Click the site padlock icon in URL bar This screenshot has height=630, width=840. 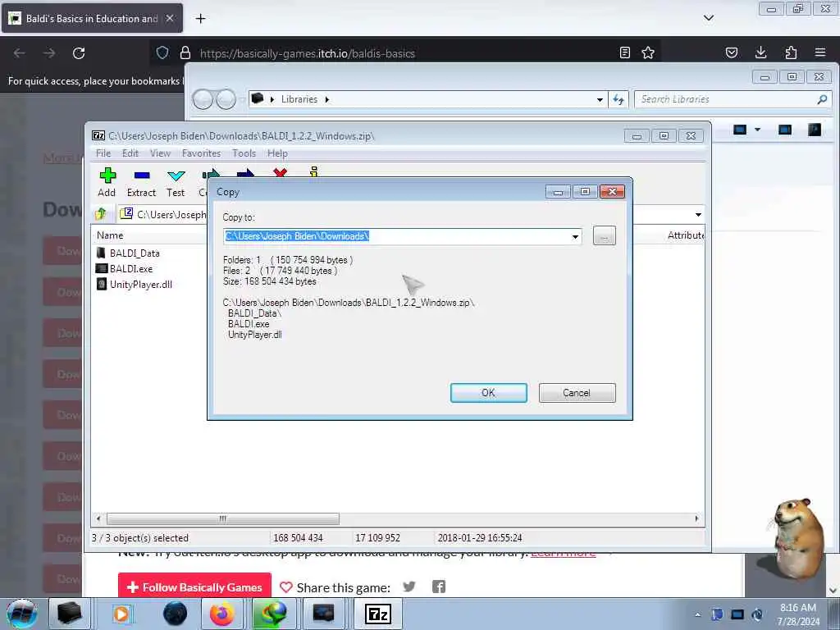click(185, 52)
